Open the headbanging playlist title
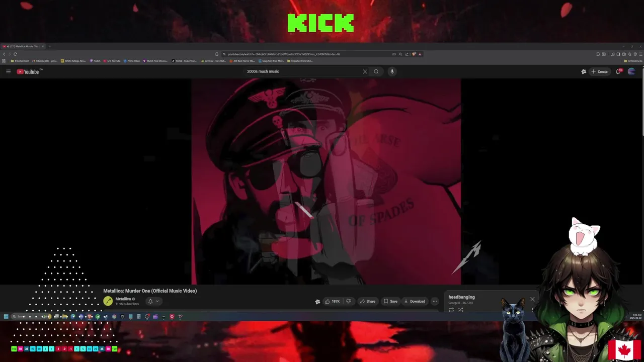The image size is (644, 362). point(461,297)
